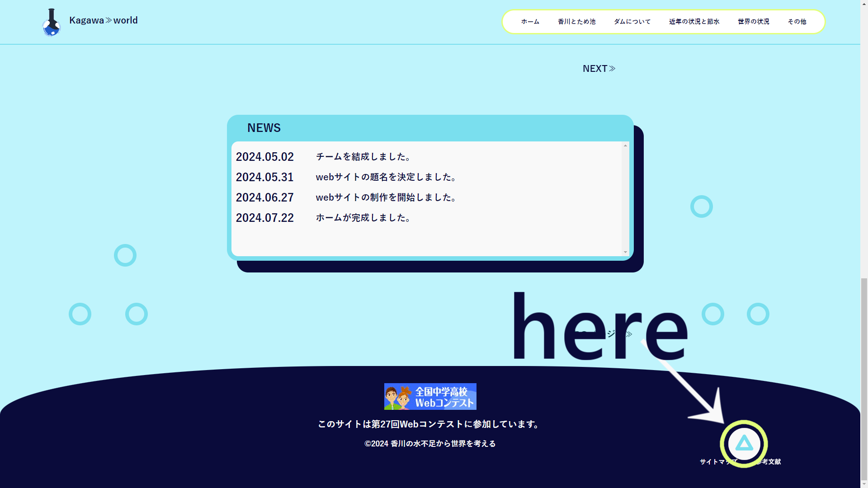Click the flask logo icon in the header
This screenshot has width=868, height=488.
[51, 22]
